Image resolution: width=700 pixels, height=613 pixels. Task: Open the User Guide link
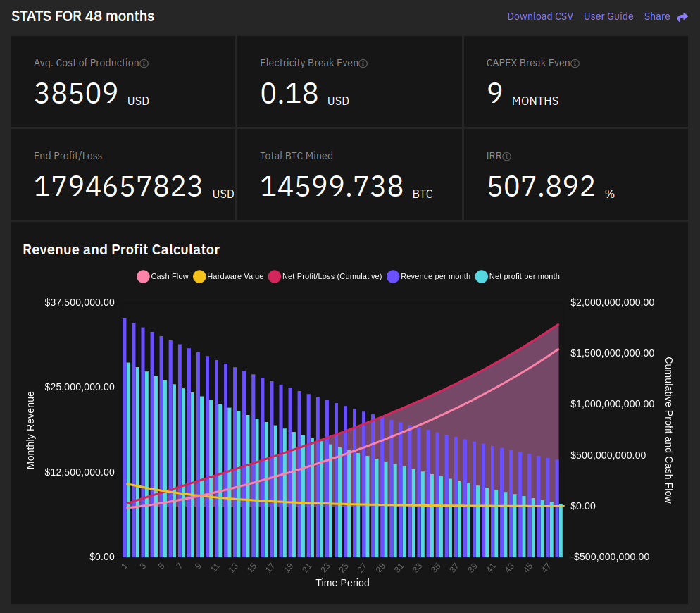pyautogui.click(x=608, y=16)
